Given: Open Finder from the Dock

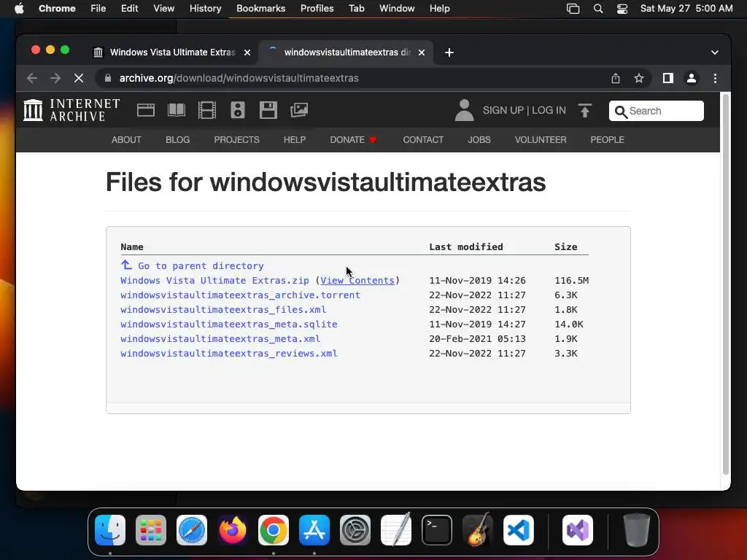Looking at the screenshot, I should [x=110, y=530].
